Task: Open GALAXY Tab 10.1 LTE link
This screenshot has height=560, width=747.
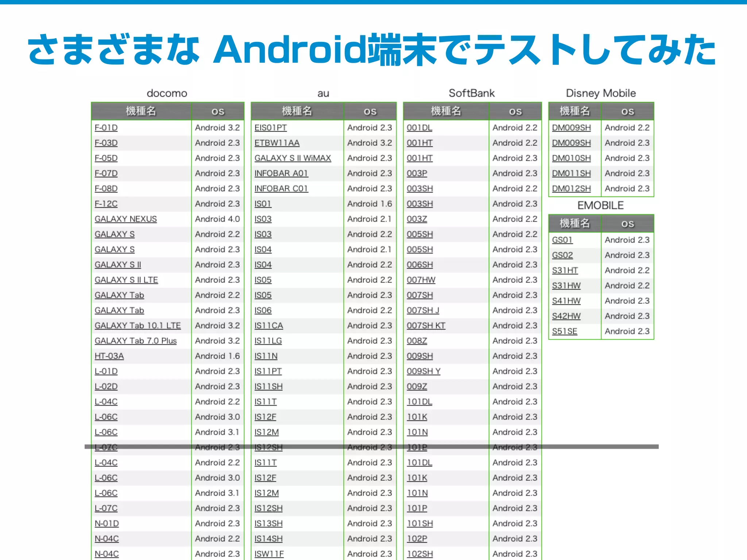Action: click(138, 326)
